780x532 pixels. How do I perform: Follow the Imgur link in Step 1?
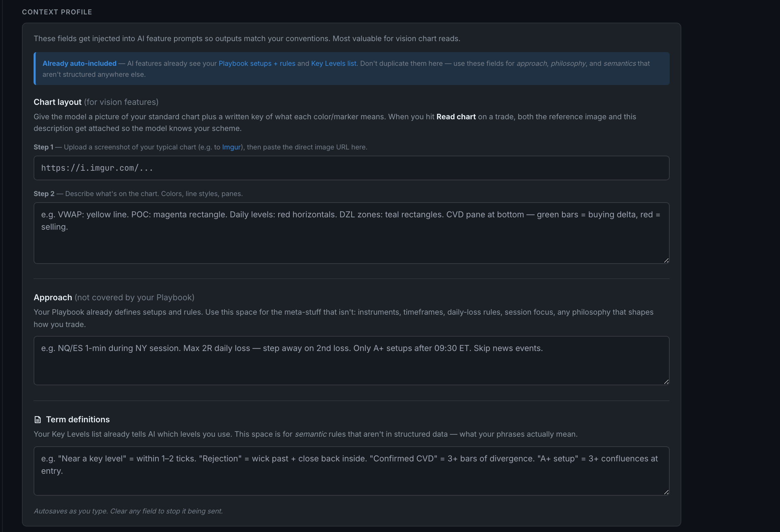[x=231, y=147]
